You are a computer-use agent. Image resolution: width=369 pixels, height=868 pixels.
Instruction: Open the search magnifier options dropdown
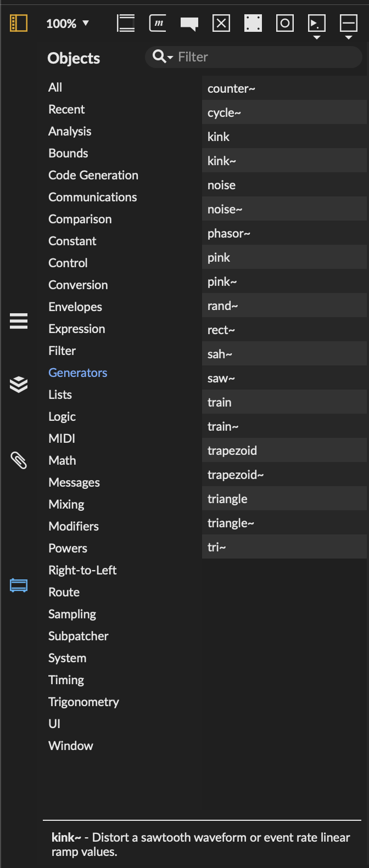coord(163,57)
